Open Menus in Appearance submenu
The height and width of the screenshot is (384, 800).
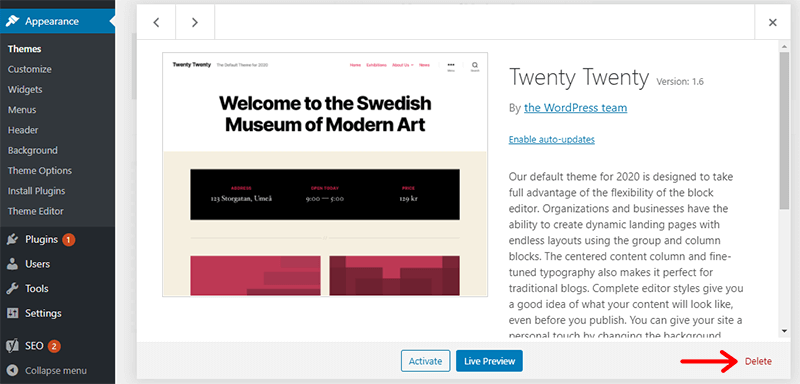pyautogui.click(x=22, y=110)
